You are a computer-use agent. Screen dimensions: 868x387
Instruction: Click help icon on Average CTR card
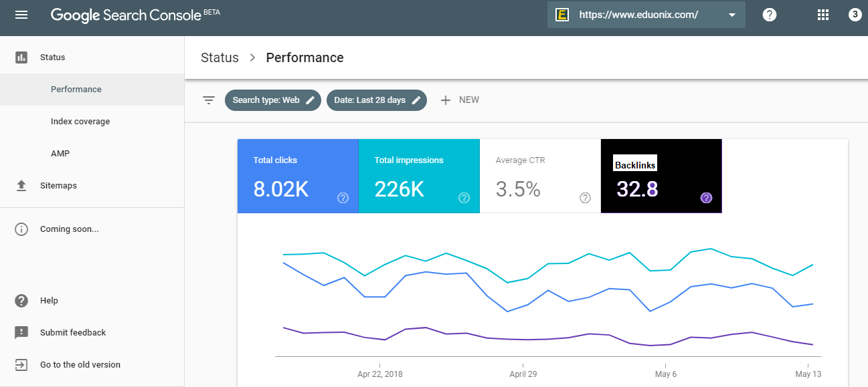coord(586,198)
